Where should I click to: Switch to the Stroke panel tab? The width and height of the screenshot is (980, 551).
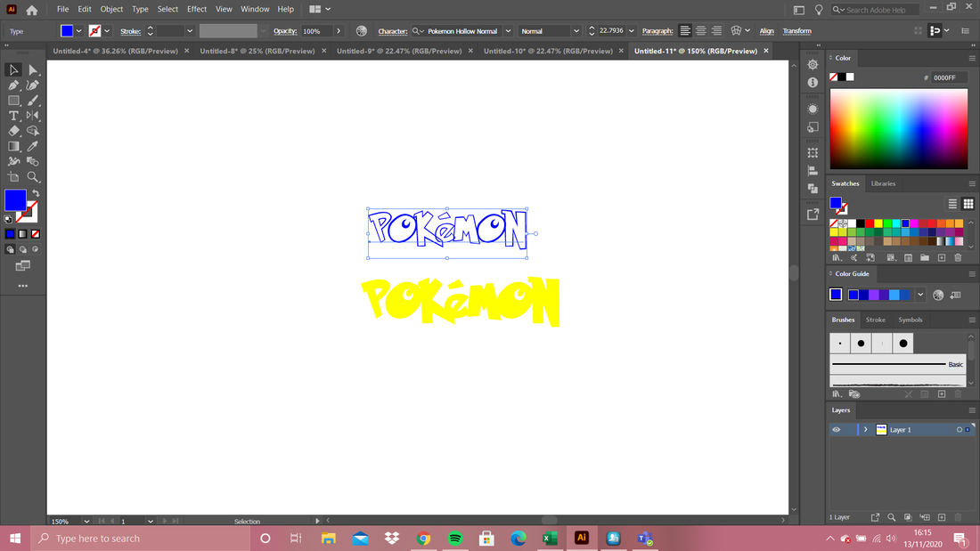click(x=875, y=320)
